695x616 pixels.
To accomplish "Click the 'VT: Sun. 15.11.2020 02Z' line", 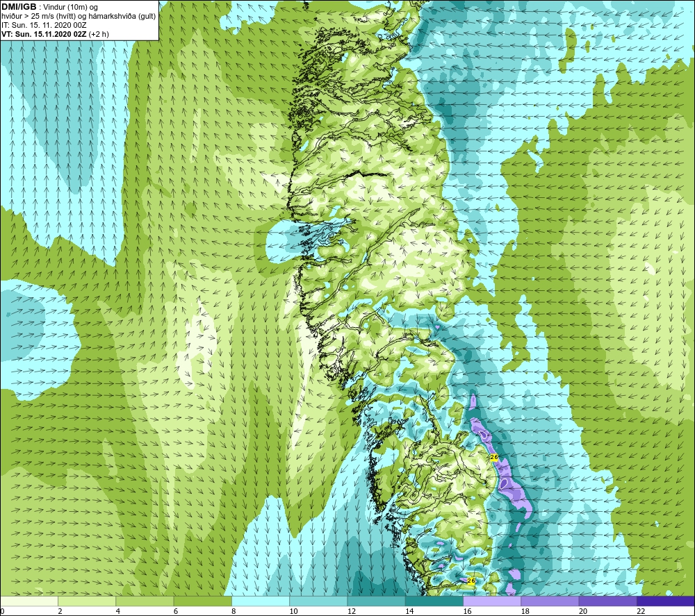I will (44, 34).
